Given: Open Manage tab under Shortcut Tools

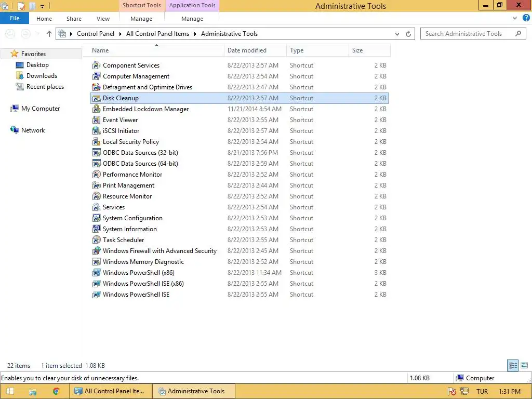Looking at the screenshot, I should coord(141,19).
